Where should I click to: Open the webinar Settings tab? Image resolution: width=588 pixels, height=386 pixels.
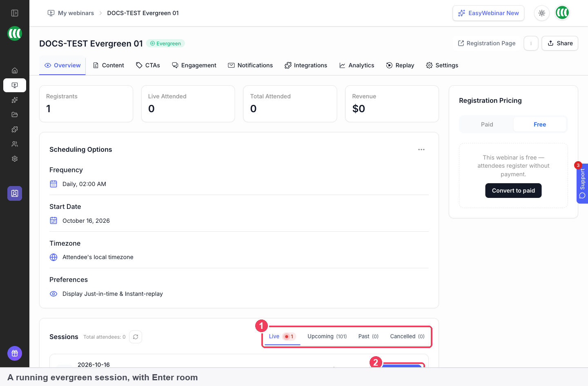[x=442, y=65]
